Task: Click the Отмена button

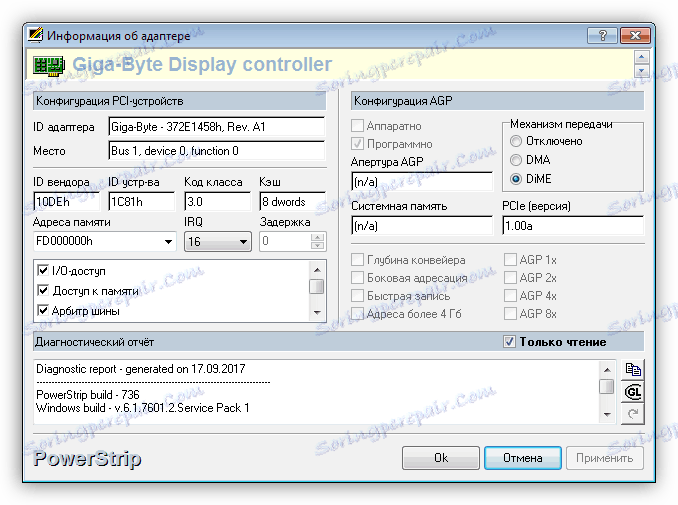Action: coord(523,458)
